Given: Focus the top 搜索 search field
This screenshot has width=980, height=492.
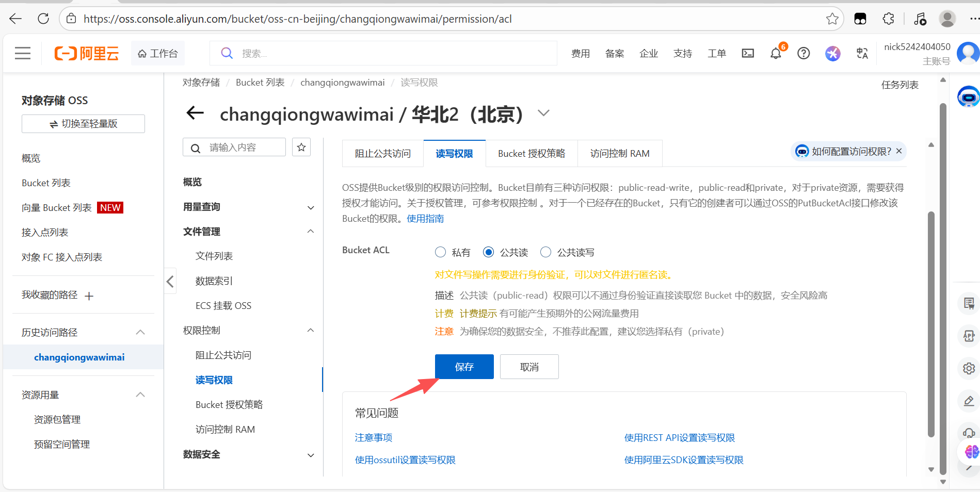Looking at the screenshot, I should (x=383, y=53).
